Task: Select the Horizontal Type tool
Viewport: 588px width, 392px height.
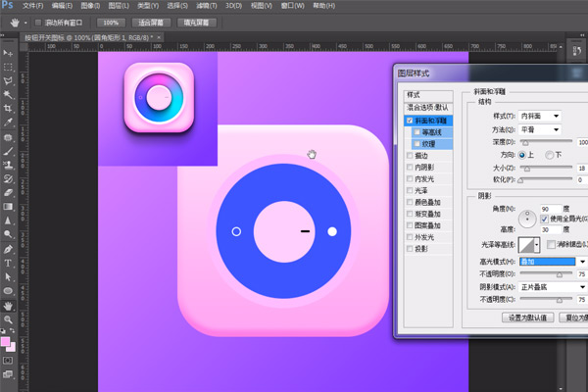Action: click(x=9, y=263)
